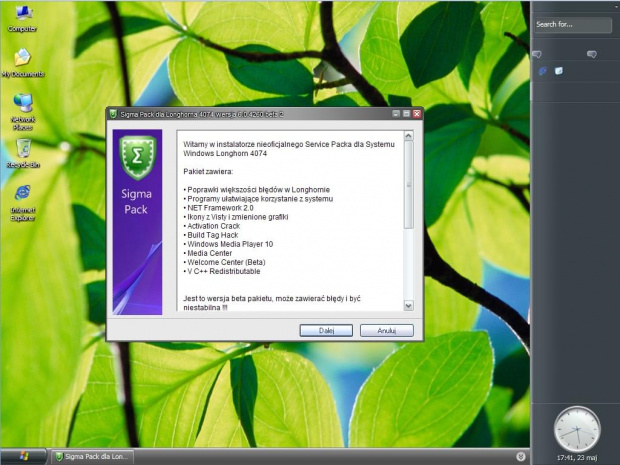
Task: Click the left speech bubble sidebar icon
Action: pyautogui.click(x=537, y=54)
